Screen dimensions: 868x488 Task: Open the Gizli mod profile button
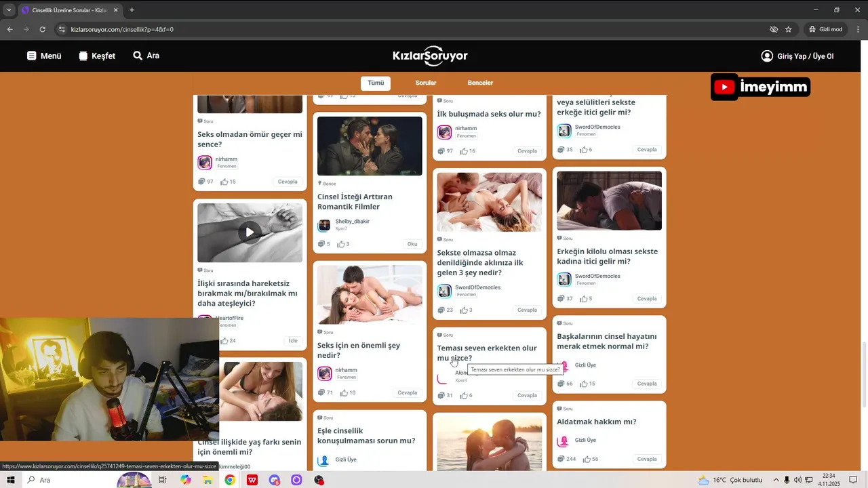(x=825, y=29)
